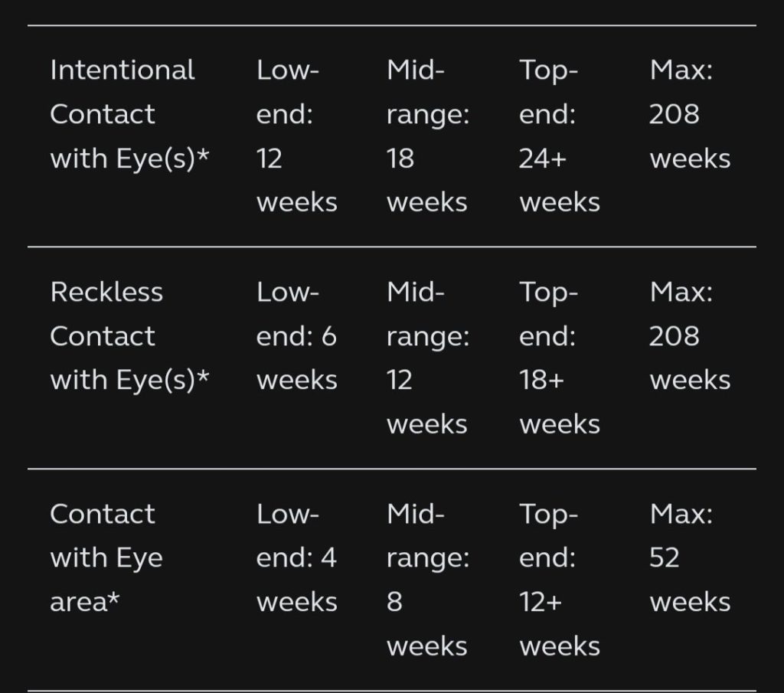Select Low-end 12 weeks cell
The image size is (784, 693).
(x=296, y=136)
